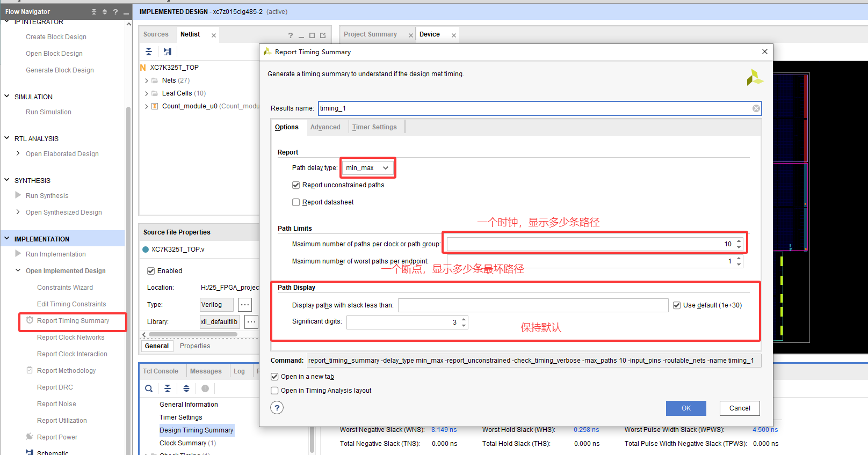Browse Library ellipsis button
Screen dimensions: 868x455
click(x=251, y=322)
